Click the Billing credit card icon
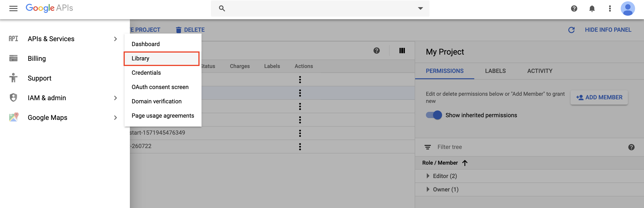This screenshot has height=208, width=644. tap(13, 58)
